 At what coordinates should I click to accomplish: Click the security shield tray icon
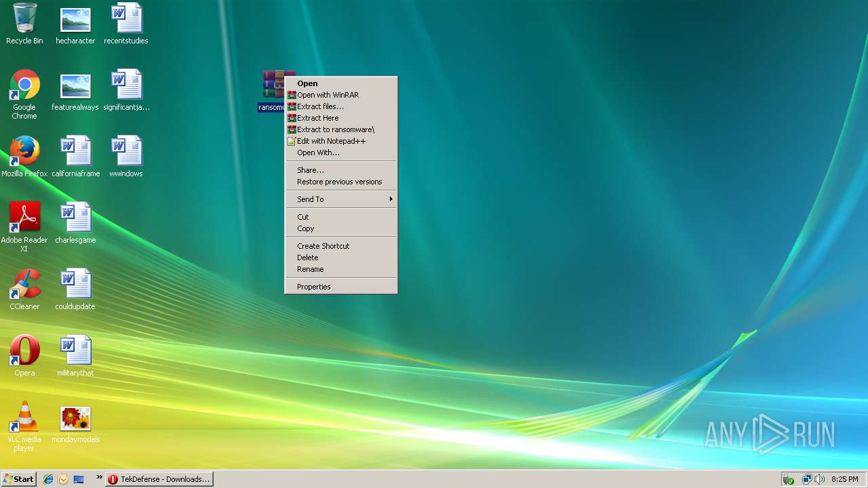click(789, 479)
